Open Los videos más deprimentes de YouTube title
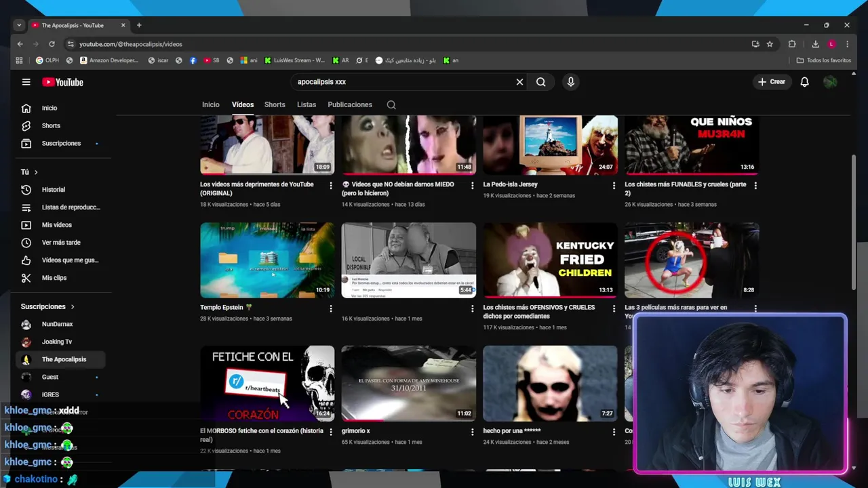Image resolution: width=868 pixels, height=488 pixels. [257, 188]
